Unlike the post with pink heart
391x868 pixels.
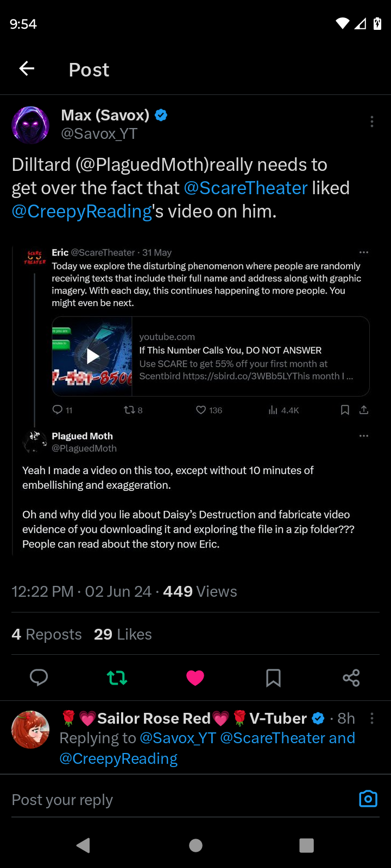[195, 678]
